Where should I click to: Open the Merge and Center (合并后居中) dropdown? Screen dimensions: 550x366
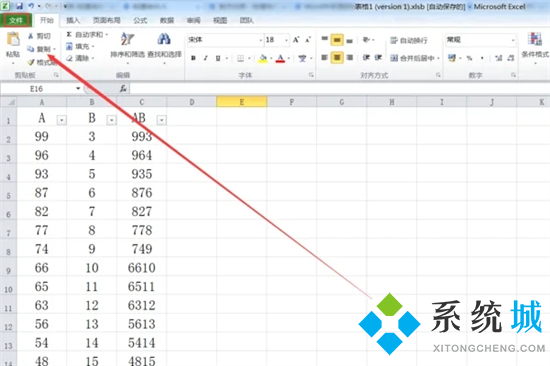coord(439,58)
